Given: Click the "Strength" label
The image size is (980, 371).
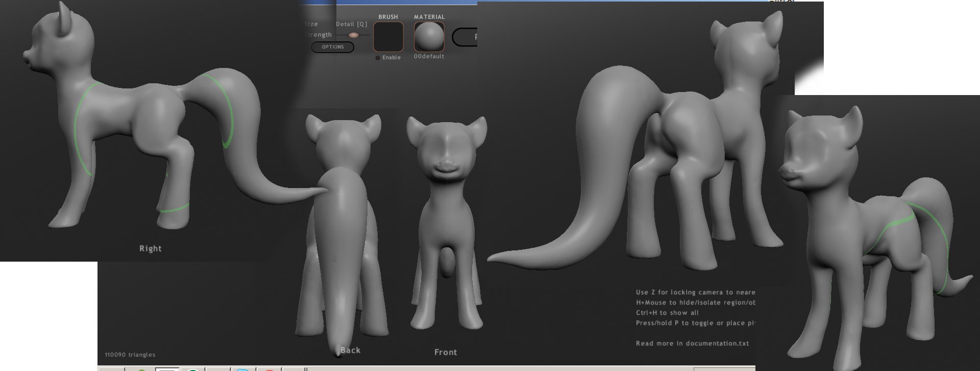Looking at the screenshot, I should pyautogui.click(x=318, y=35).
